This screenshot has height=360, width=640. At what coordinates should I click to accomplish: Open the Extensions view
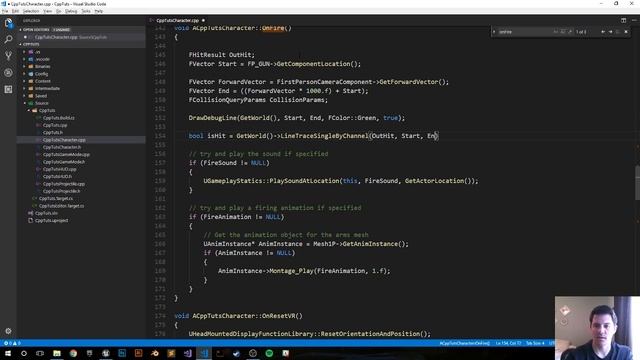(8, 89)
